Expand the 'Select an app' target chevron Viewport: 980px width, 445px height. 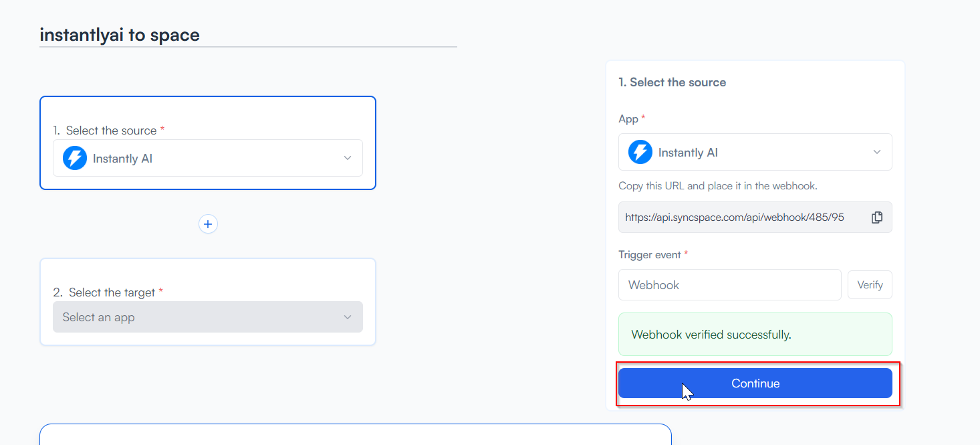tap(348, 317)
